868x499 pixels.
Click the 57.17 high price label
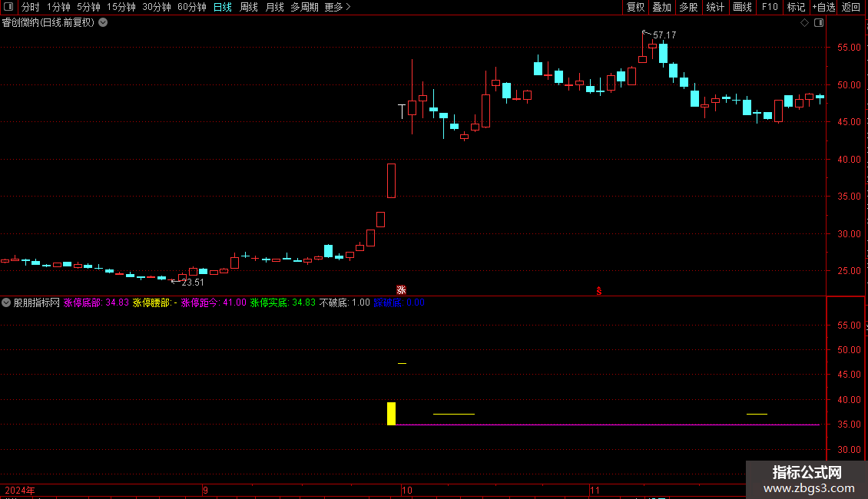[664, 35]
